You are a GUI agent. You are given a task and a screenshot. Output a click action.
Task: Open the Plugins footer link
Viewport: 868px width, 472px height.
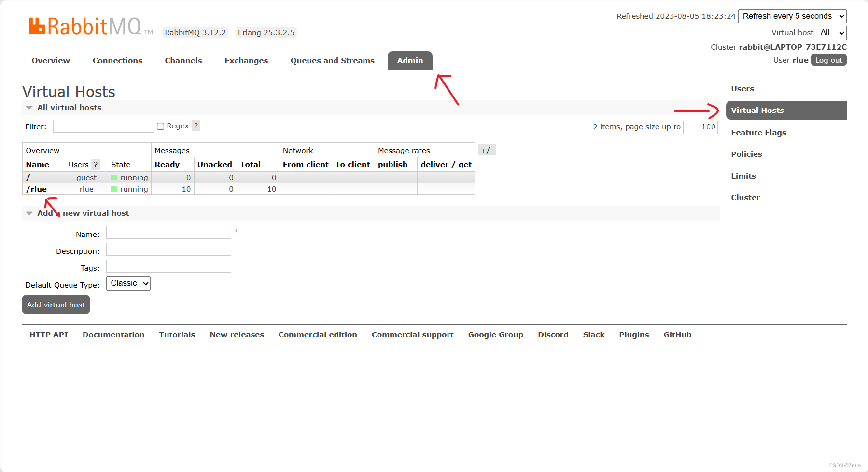634,334
